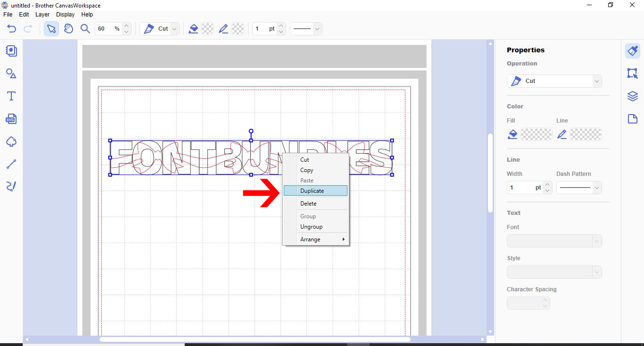644x346 pixels.
Task: Open the Artboard page panel
Action: pos(632,119)
